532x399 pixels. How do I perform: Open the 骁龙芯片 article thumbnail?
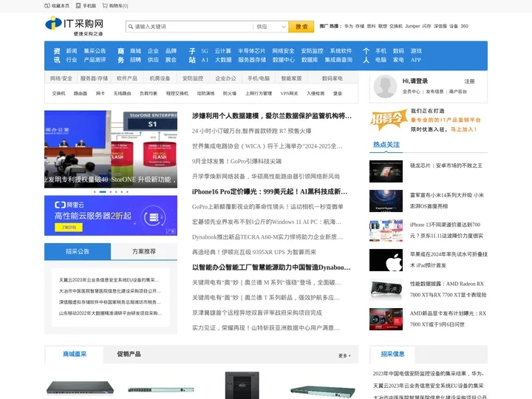tap(386, 171)
